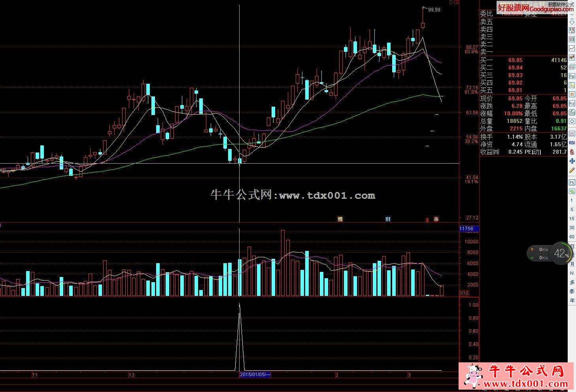Click the 买一 price 69.05
Screen dimensions: 576x392
coord(515,60)
